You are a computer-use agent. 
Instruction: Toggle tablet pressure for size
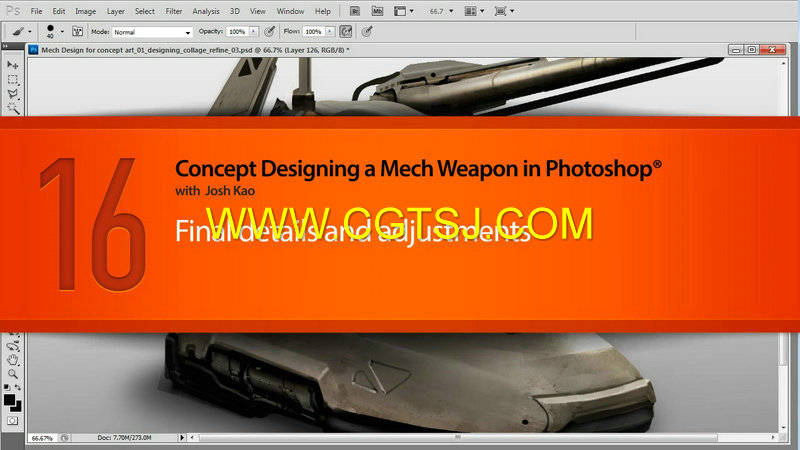tap(367, 32)
